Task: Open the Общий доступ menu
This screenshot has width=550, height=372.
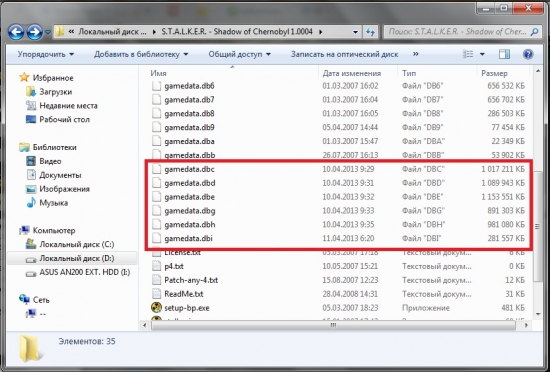Action: coord(240,54)
